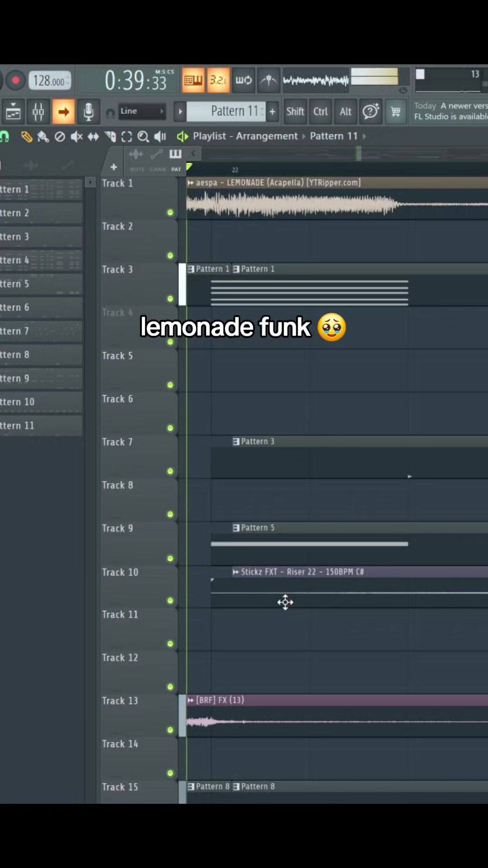488x868 pixels.
Task: Open the Pattern 5 clip menu icon
Action: pos(236,528)
